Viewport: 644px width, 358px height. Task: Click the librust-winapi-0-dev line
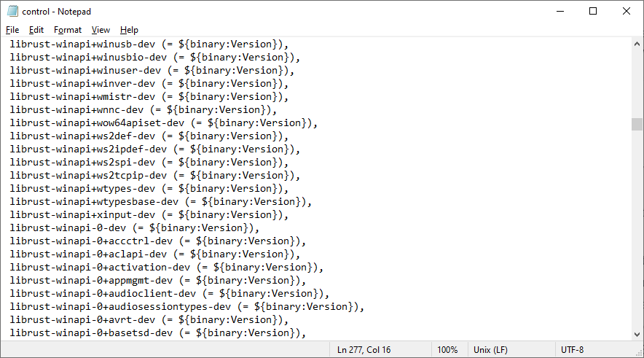135,228
